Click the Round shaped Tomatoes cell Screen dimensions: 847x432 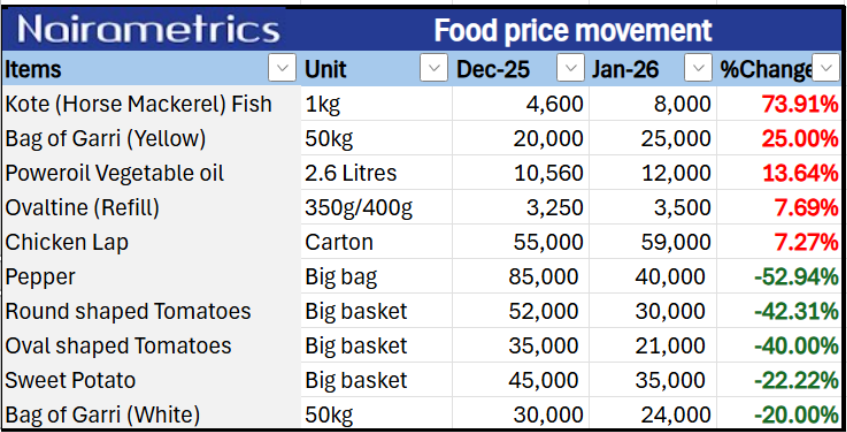pos(127,311)
